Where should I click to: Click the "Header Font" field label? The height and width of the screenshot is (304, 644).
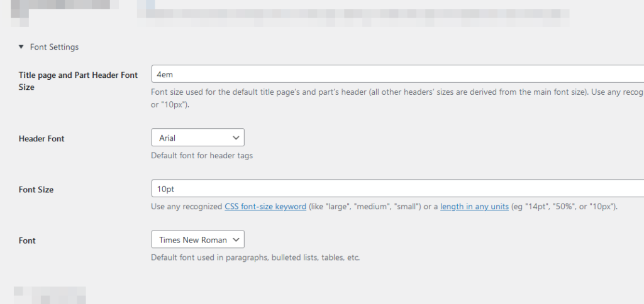point(42,139)
